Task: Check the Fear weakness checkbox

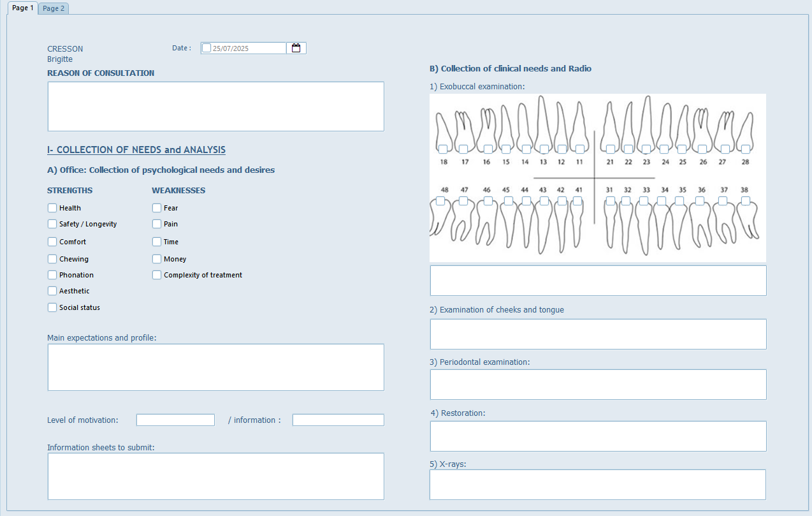Action: [157, 208]
